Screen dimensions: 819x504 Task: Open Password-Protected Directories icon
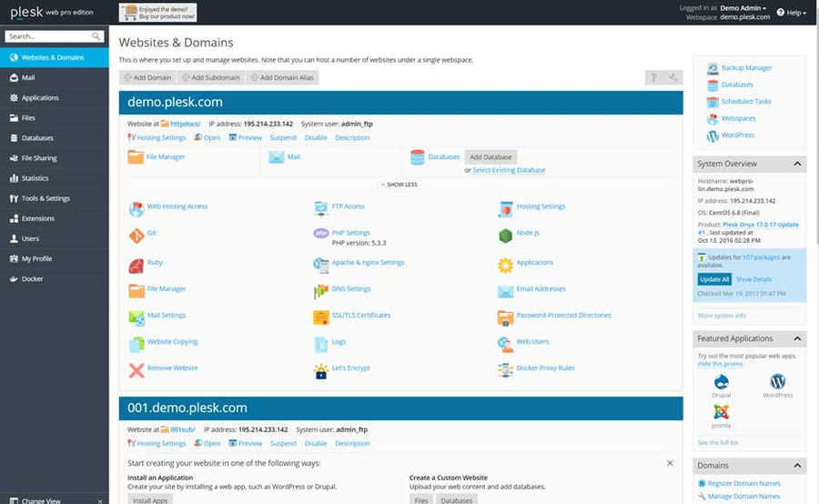(505, 318)
